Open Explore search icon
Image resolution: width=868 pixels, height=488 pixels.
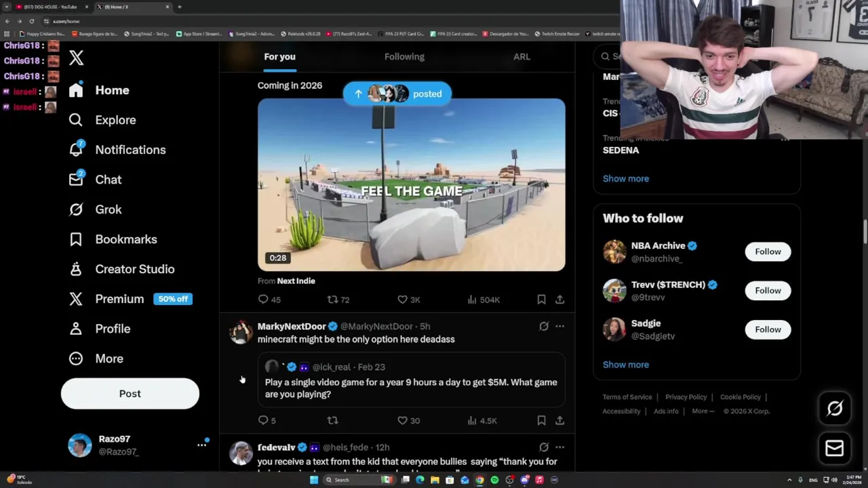coord(76,120)
